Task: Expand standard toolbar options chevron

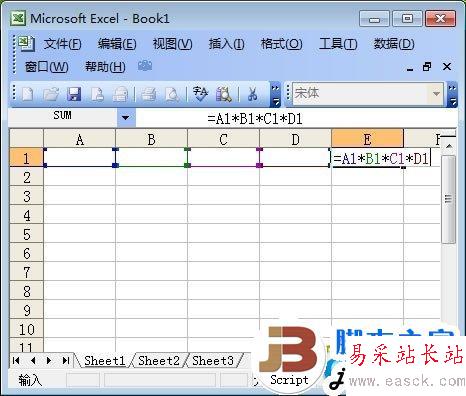Action: click(275, 94)
